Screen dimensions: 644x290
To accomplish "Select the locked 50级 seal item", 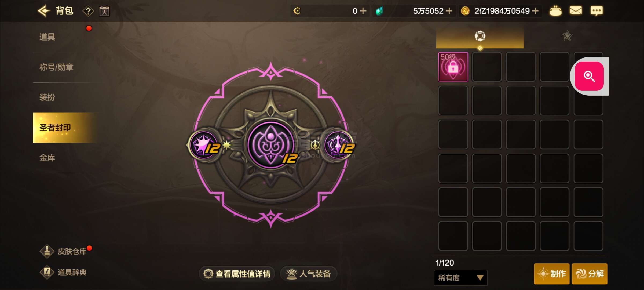I will point(453,67).
